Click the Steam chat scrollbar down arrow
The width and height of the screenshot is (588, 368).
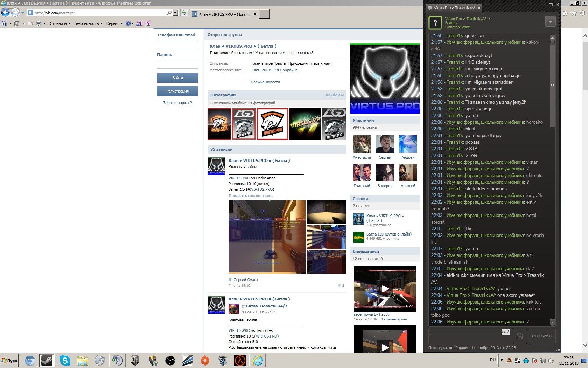[552, 322]
